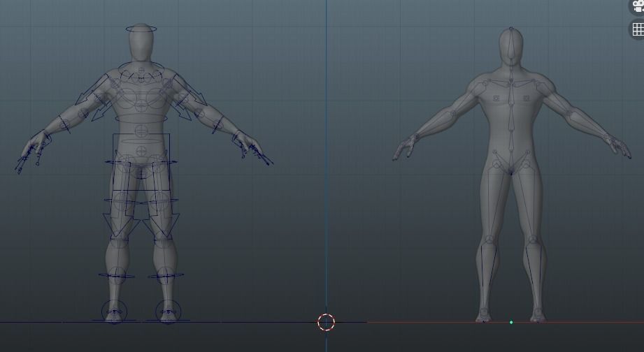Select the right chest square marker on right character
The height and width of the screenshot is (352, 644).
click(527, 98)
